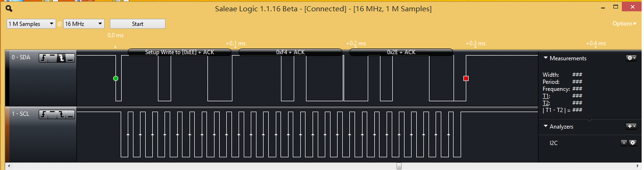Set low level trigger on SCL channel
The height and width of the screenshot is (170, 644).
tap(70, 114)
